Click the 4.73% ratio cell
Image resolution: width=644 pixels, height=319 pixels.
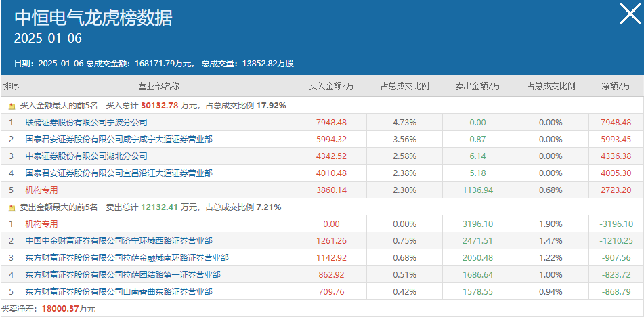(x=404, y=123)
